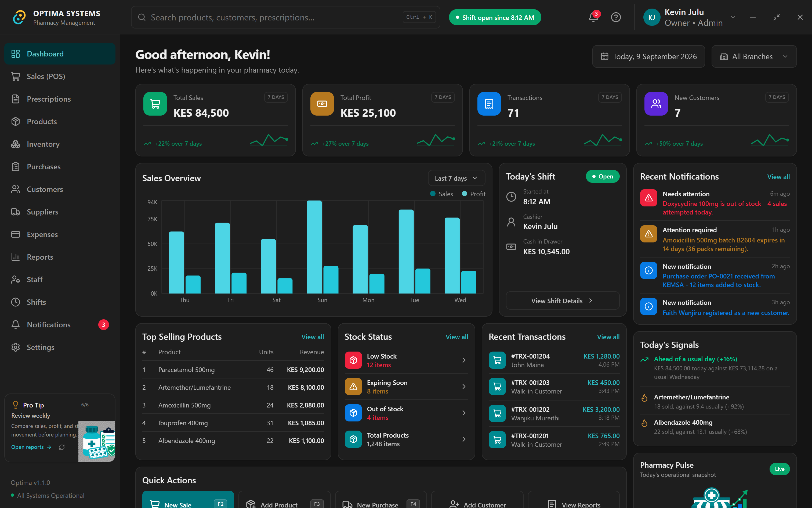Open Reports in sidebar
Viewport: 812px width, 508px height.
coord(60,257)
